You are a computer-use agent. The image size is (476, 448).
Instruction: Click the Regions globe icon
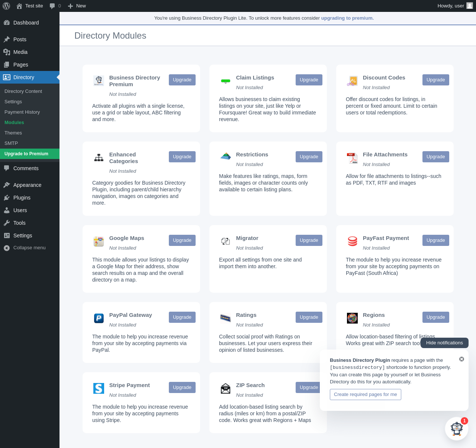(x=353, y=318)
